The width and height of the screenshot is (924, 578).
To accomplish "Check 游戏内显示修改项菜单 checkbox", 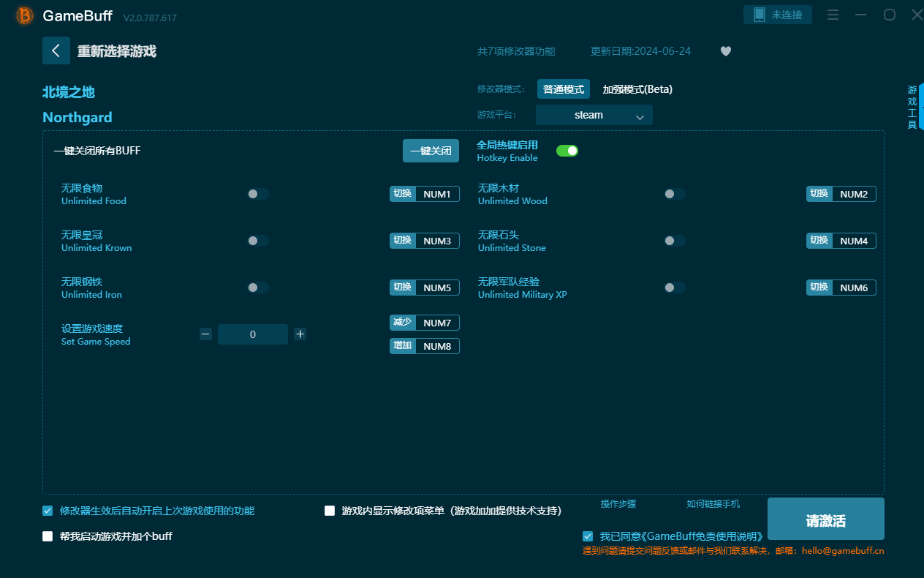I will (x=330, y=511).
